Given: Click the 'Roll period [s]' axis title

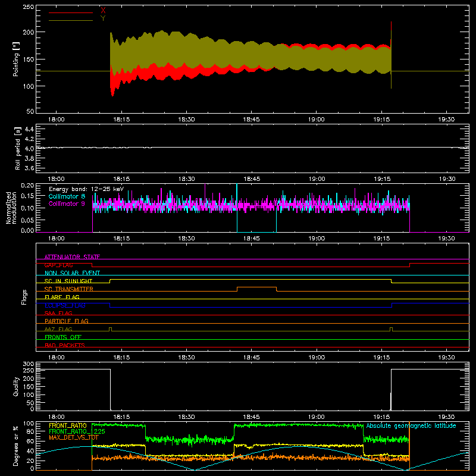Looking at the screenshot, I should pos(17,149).
